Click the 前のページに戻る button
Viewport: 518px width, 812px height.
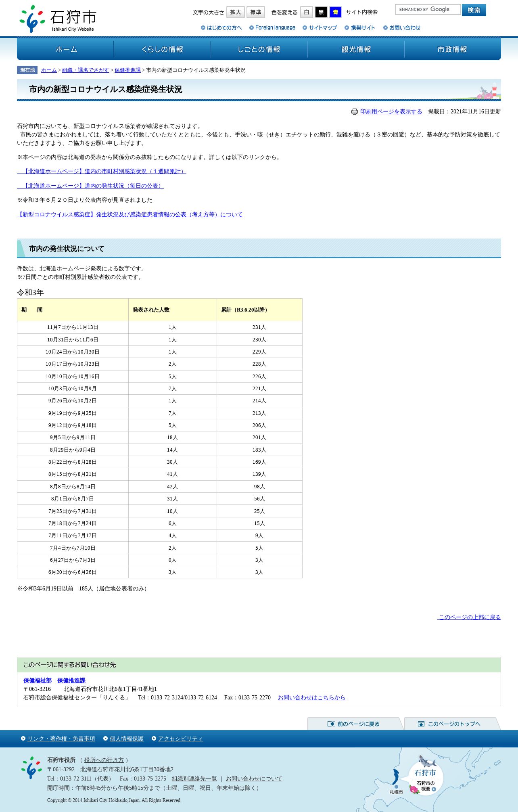pos(355,724)
